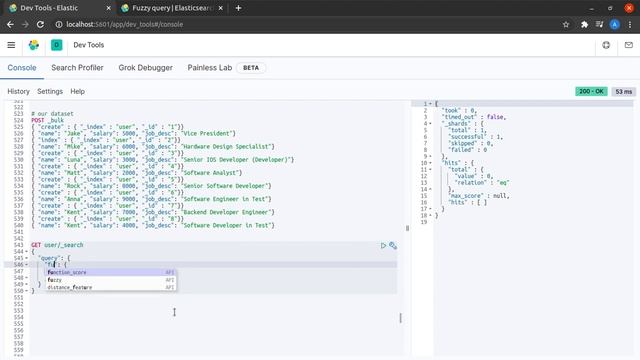View site information icon in address bar
Image resolution: width=640 pixels, height=360 pixels.
click(59, 24)
